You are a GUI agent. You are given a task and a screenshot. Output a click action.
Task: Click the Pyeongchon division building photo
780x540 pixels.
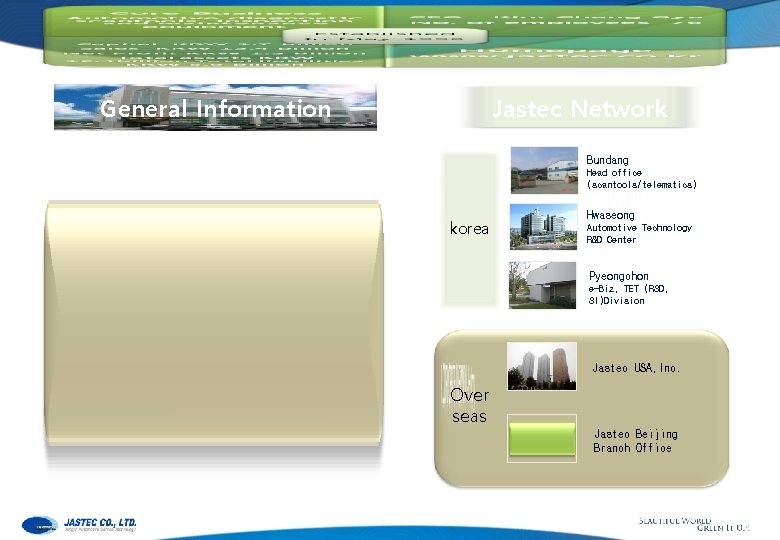pyautogui.click(x=542, y=285)
